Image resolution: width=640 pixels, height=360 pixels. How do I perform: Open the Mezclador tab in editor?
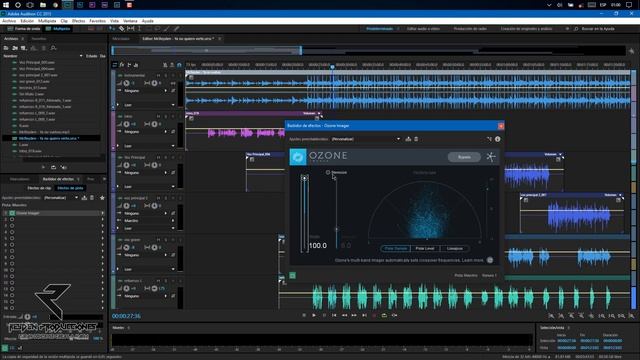point(121,39)
